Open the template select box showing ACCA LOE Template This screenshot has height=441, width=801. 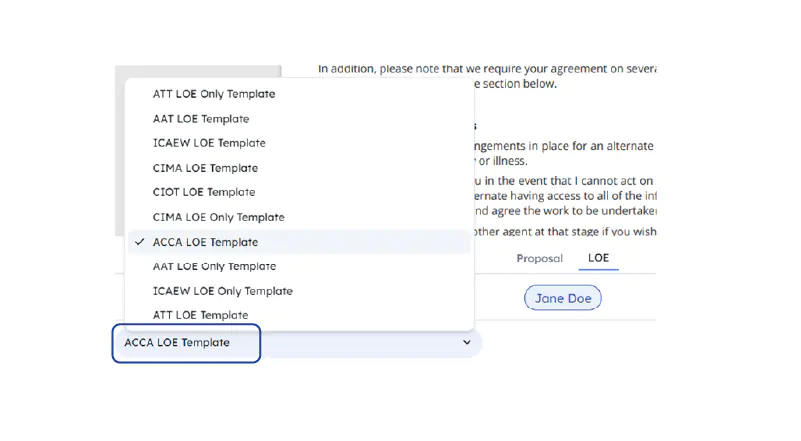pyautogui.click(x=187, y=343)
